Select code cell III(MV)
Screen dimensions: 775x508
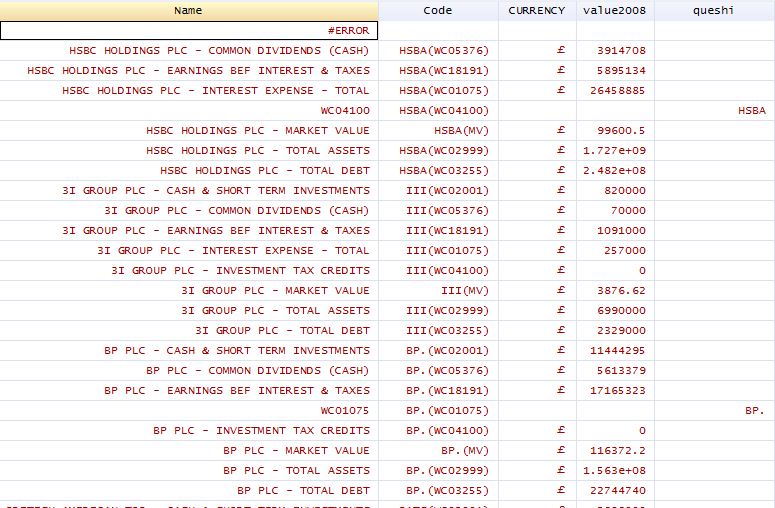(438, 291)
